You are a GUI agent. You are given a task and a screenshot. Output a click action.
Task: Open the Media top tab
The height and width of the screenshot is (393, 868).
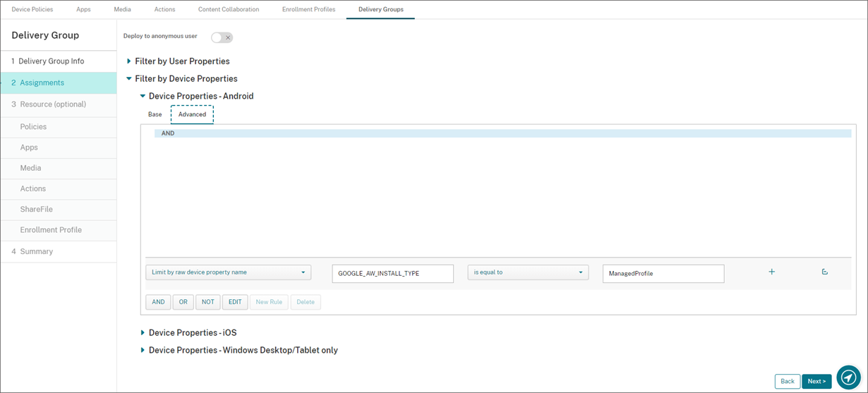tap(122, 9)
